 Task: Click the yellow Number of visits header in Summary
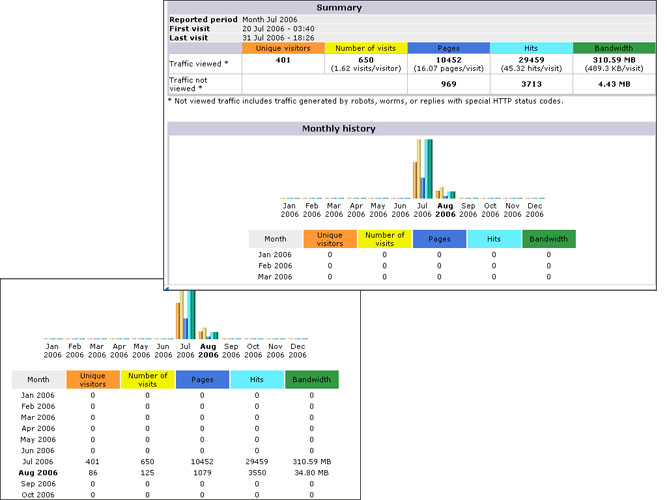[x=366, y=48]
